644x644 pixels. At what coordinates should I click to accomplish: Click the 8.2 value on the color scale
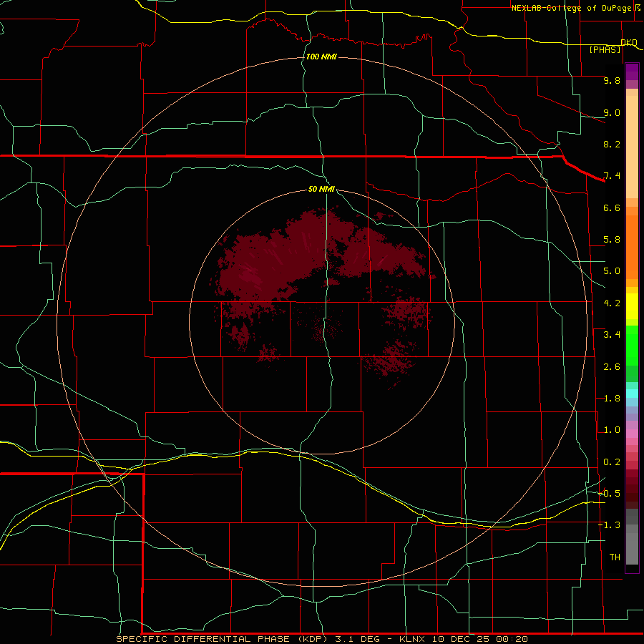[x=612, y=144]
